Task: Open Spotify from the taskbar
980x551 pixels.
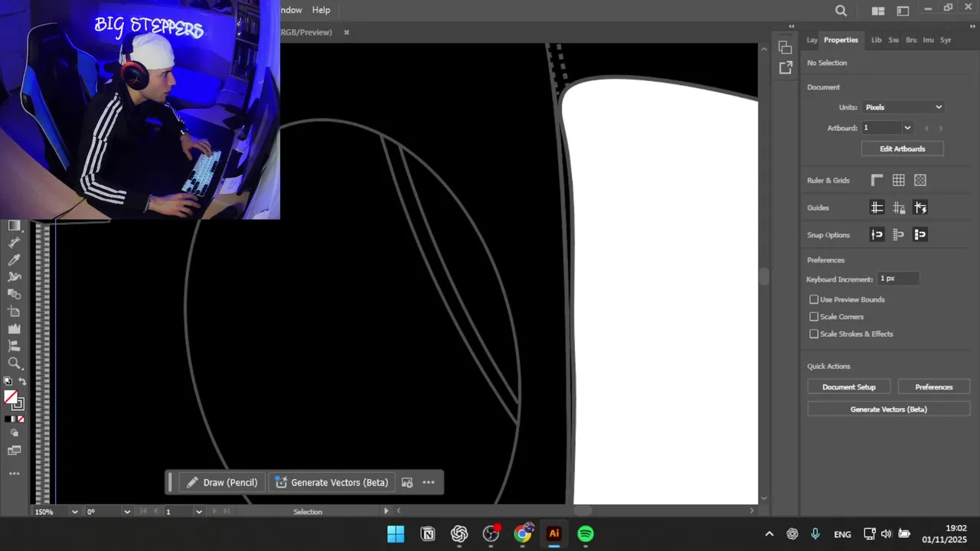Action: tap(586, 534)
